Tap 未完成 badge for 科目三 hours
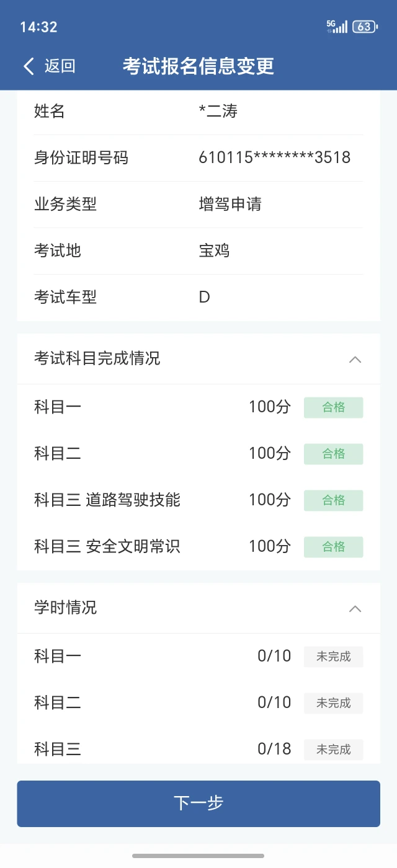Screen dimensions: 397x868 coord(333,750)
